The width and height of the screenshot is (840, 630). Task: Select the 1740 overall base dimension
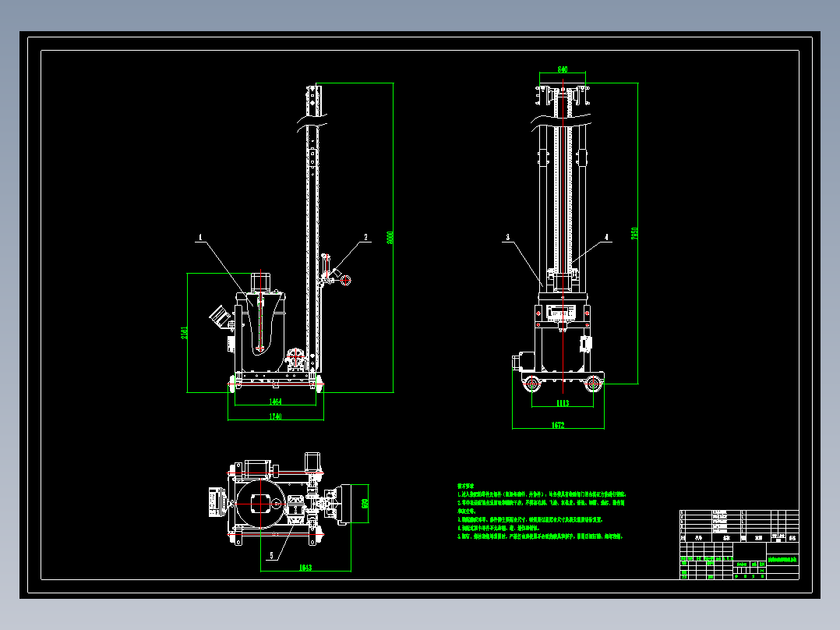[x=275, y=416]
